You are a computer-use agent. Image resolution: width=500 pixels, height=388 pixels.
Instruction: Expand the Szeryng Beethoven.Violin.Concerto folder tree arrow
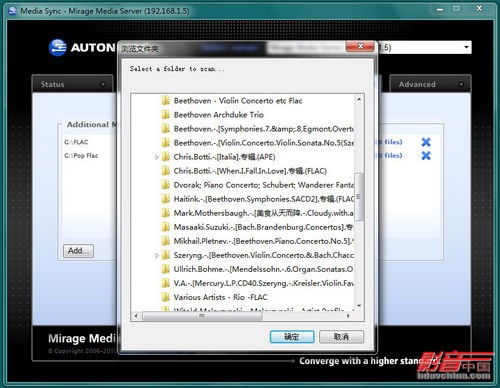[157, 256]
